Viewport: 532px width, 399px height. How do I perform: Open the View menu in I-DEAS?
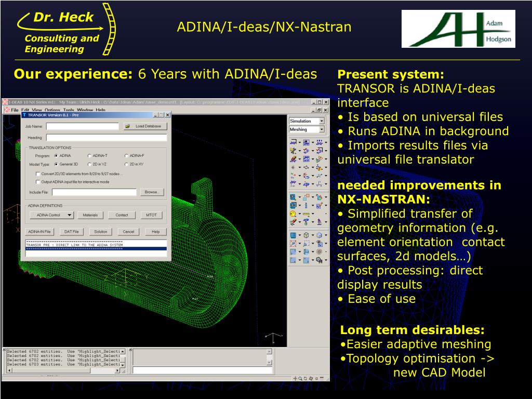(37, 110)
